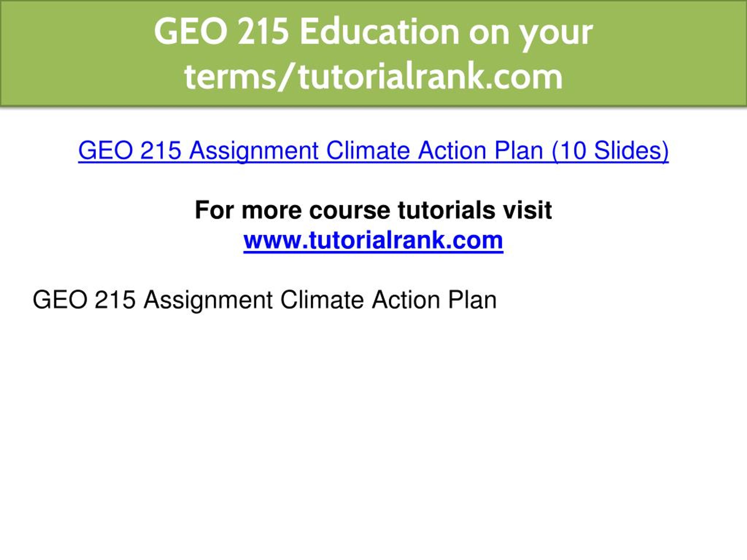747x560 pixels.
Task: Click the word 'Education' in the header
Action: (x=379, y=32)
